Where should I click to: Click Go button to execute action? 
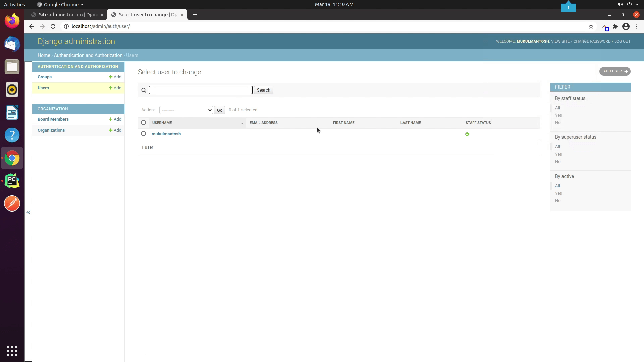coord(219,110)
